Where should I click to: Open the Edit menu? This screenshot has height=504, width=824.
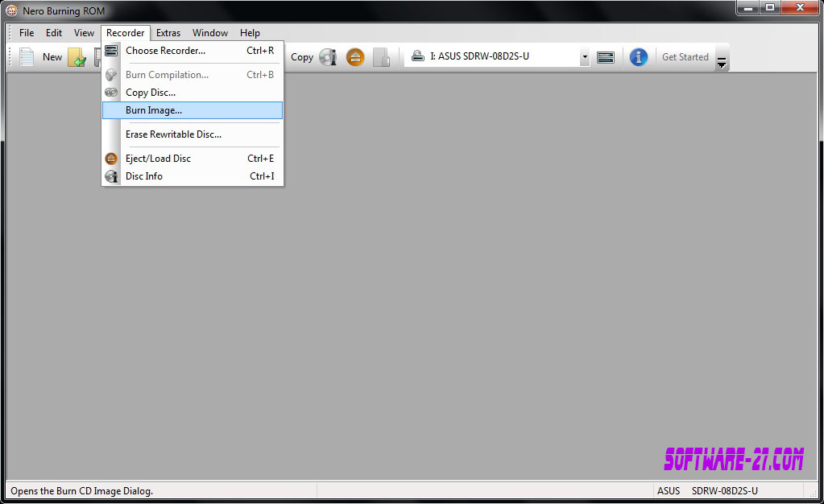54,32
